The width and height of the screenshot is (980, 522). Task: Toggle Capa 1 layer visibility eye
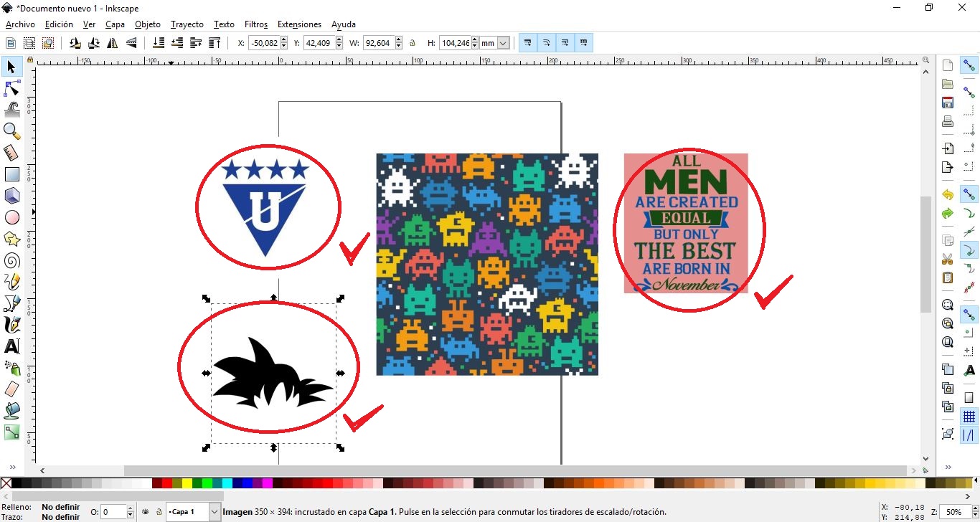click(146, 512)
